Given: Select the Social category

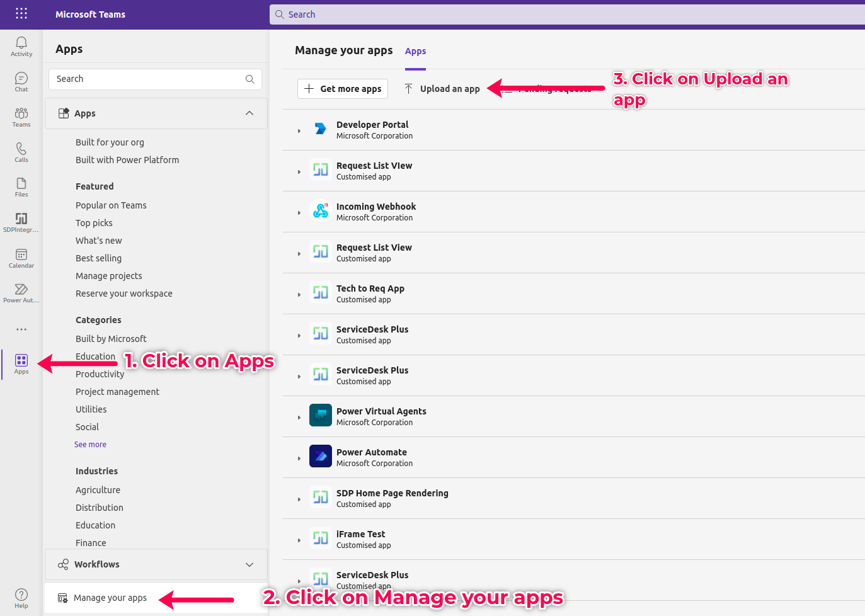Looking at the screenshot, I should coord(87,427).
